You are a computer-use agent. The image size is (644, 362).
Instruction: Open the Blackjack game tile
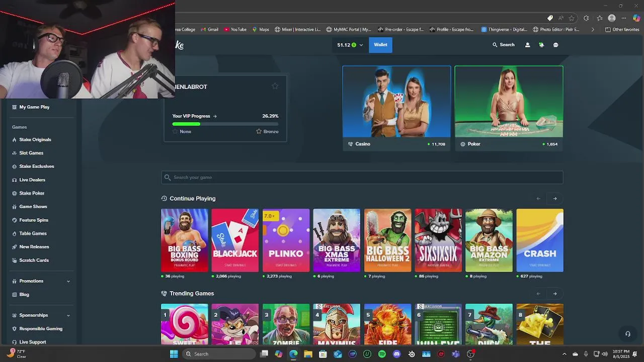[235, 240]
